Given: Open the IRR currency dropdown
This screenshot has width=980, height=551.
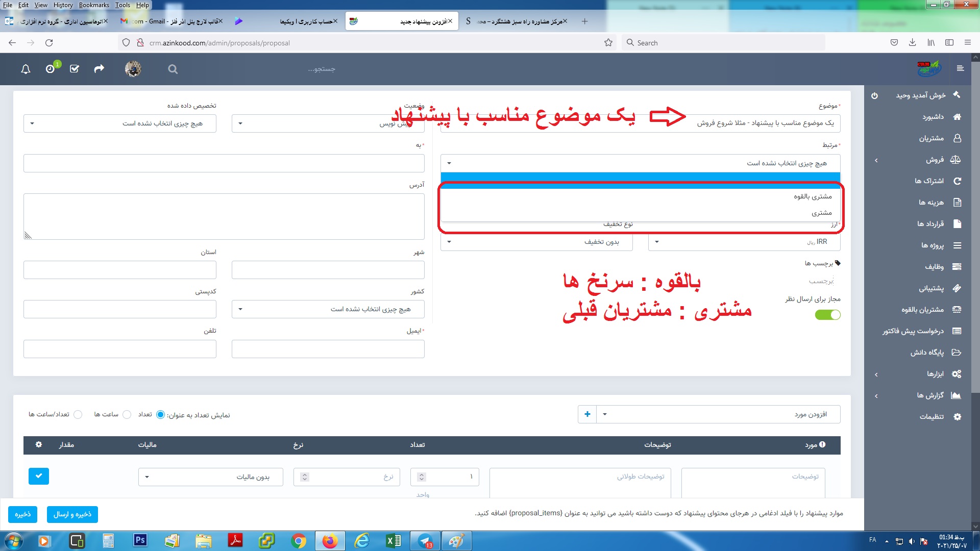Looking at the screenshot, I should [x=744, y=242].
